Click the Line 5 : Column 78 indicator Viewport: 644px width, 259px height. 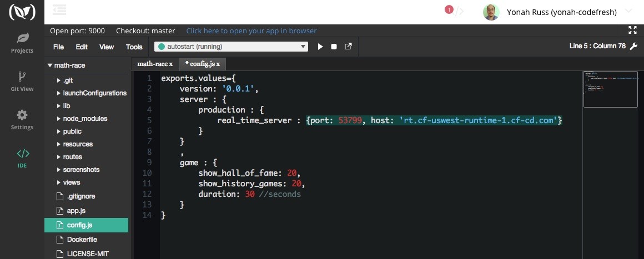597,46
